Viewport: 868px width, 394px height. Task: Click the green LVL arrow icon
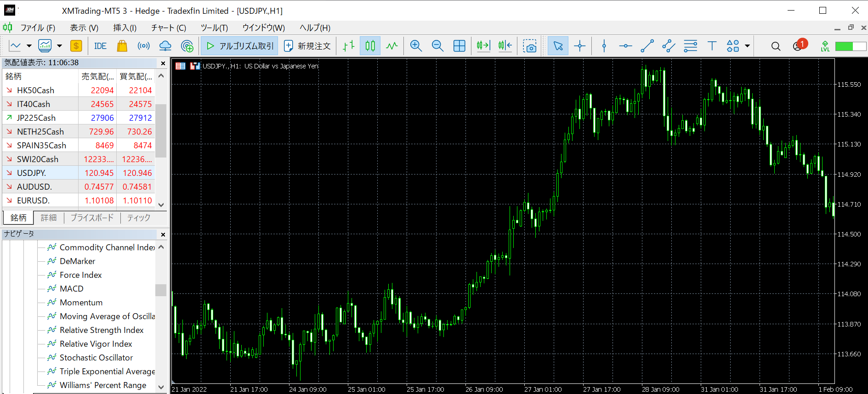pyautogui.click(x=825, y=46)
